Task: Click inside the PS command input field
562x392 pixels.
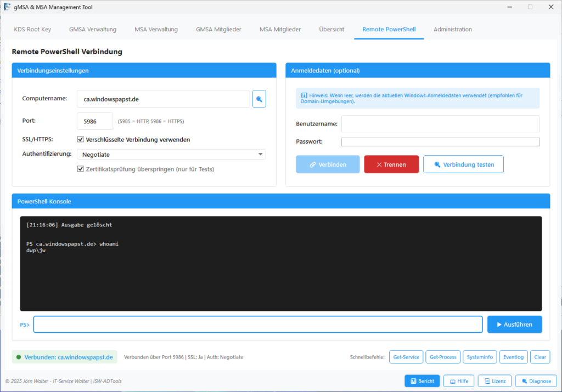Action: tap(258, 324)
